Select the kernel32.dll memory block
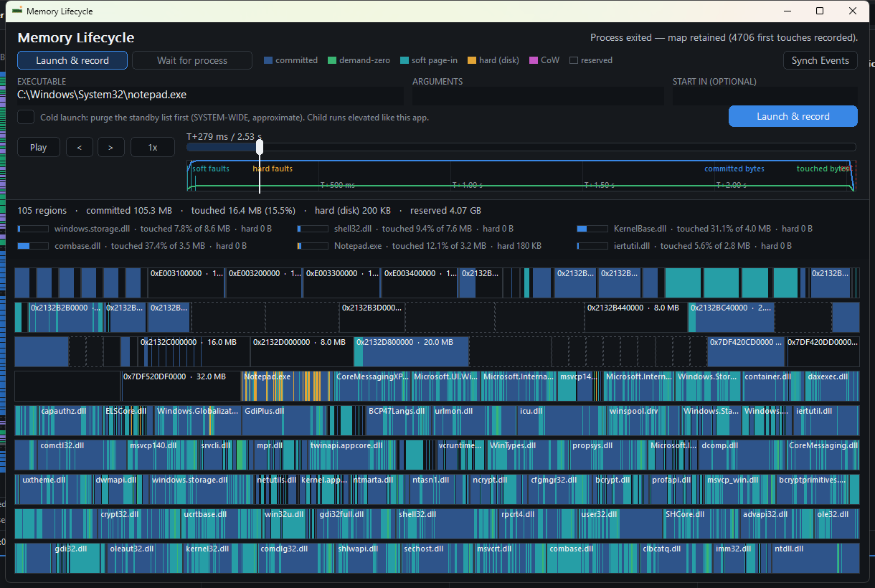The width and height of the screenshot is (875, 588). (220, 558)
